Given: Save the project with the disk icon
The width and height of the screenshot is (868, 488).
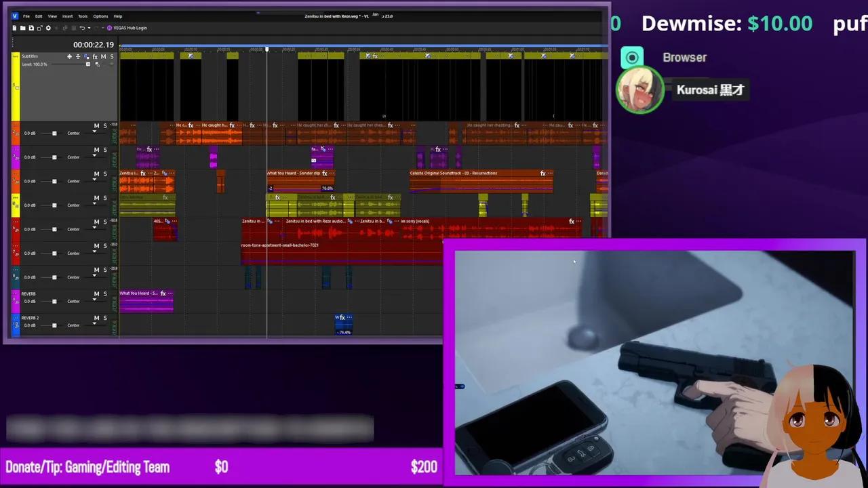Looking at the screenshot, I should [x=31, y=28].
